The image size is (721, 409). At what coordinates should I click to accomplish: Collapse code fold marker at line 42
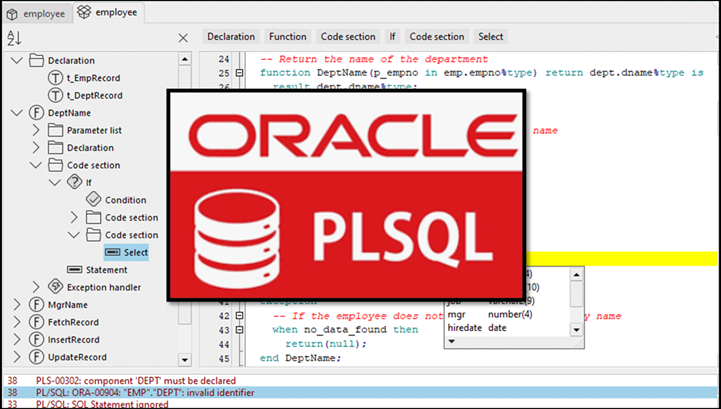(239, 316)
